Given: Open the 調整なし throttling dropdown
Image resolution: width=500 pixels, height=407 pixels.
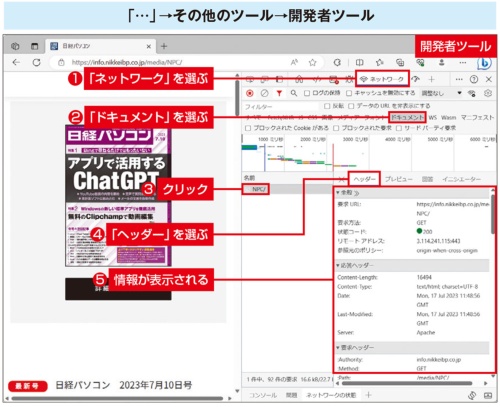Looking at the screenshot, I should click(x=441, y=93).
